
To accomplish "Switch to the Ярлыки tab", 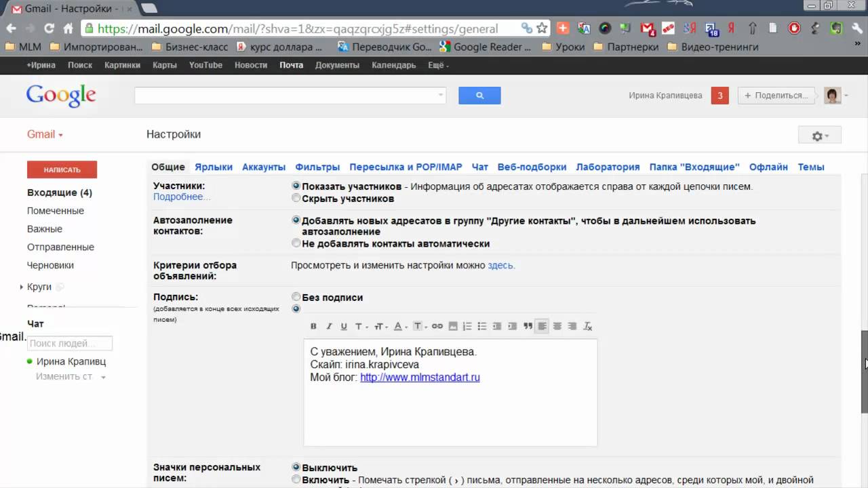I will (x=214, y=167).
